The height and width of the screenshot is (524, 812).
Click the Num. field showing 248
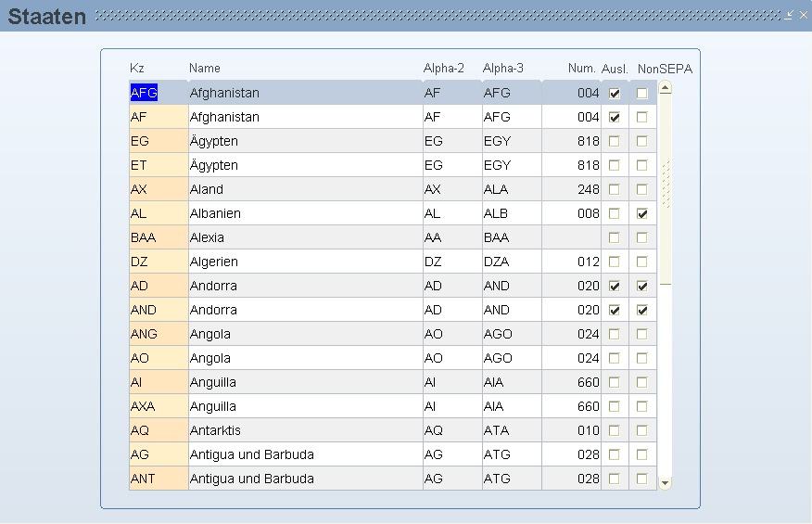point(571,189)
